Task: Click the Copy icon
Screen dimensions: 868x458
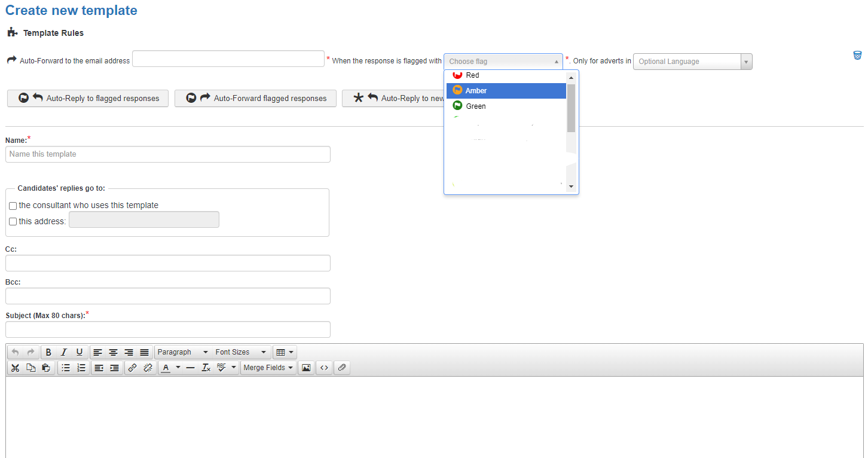Action: click(x=31, y=368)
